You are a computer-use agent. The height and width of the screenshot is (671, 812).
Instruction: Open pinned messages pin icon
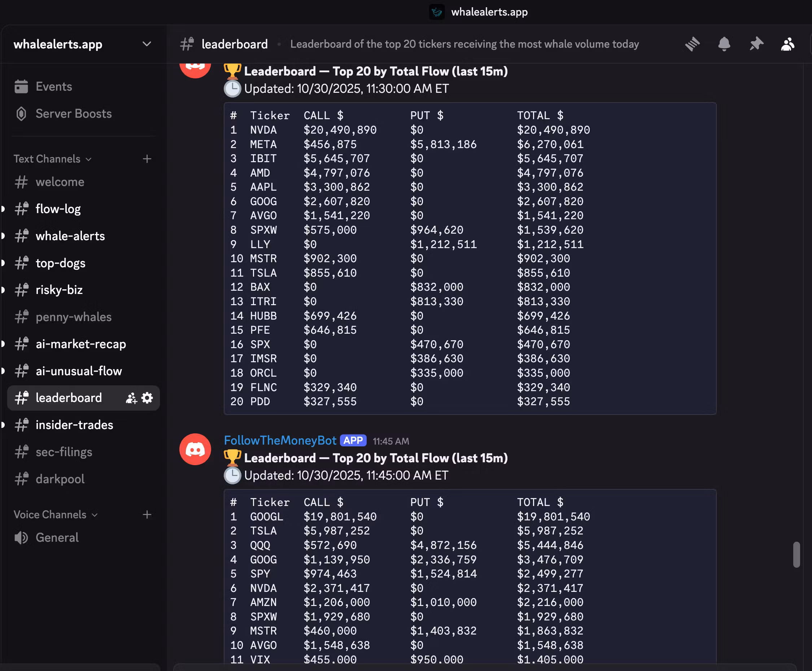[x=756, y=44]
